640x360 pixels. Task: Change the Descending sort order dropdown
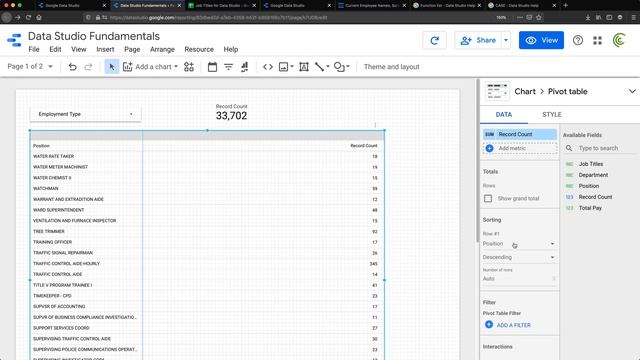[x=518, y=257]
